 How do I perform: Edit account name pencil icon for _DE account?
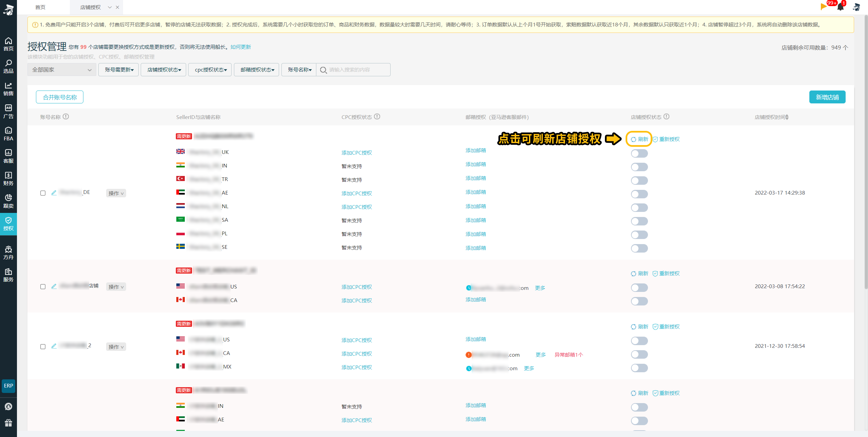coord(54,193)
